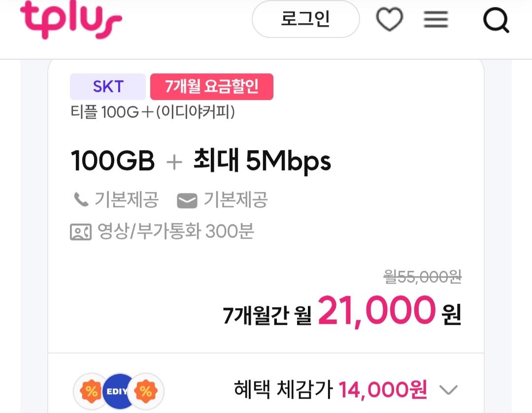Screen dimensions: 532x413
Task: Open the hamburger menu
Action: click(436, 20)
